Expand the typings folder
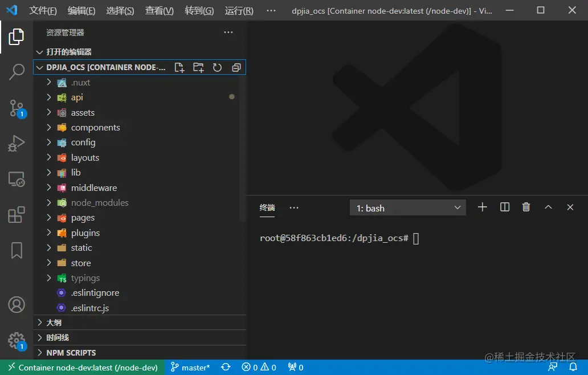Screen dimensions: 588x375 coord(140,278)
